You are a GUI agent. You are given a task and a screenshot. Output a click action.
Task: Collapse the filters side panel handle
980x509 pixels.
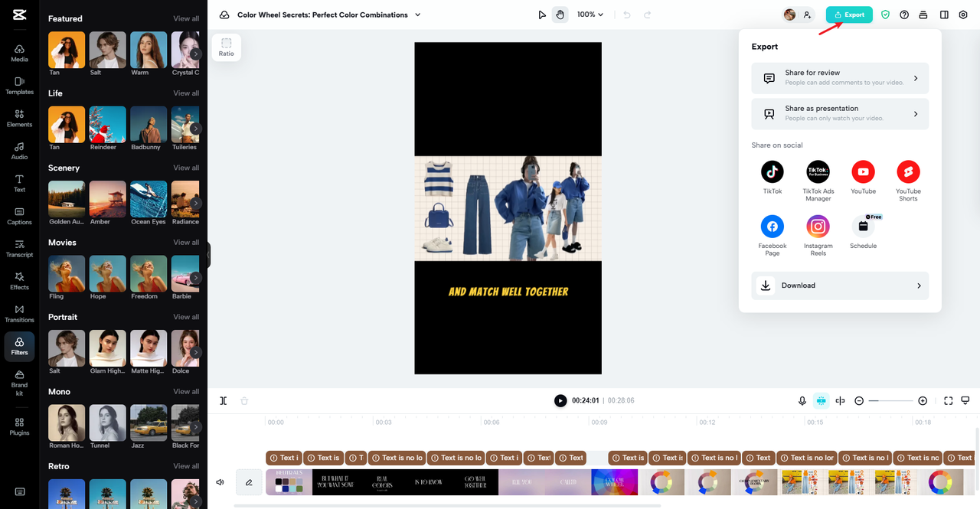tap(208, 255)
